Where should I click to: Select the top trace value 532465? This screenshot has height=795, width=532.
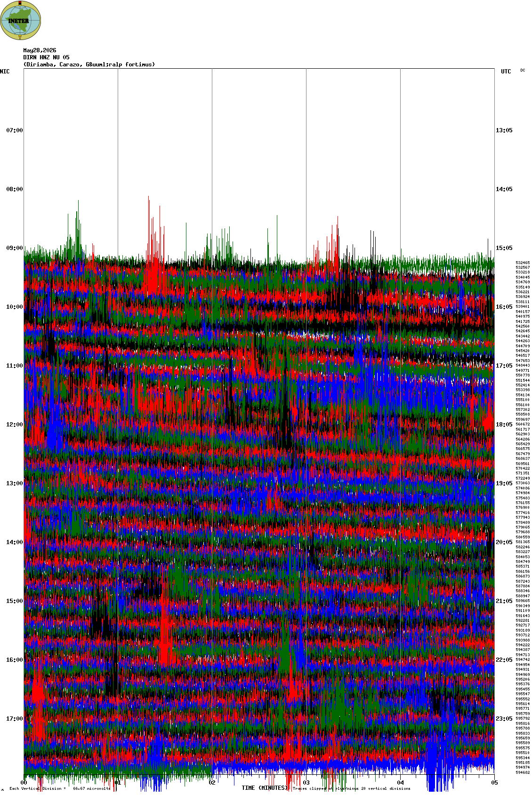[x=523, y=263]
